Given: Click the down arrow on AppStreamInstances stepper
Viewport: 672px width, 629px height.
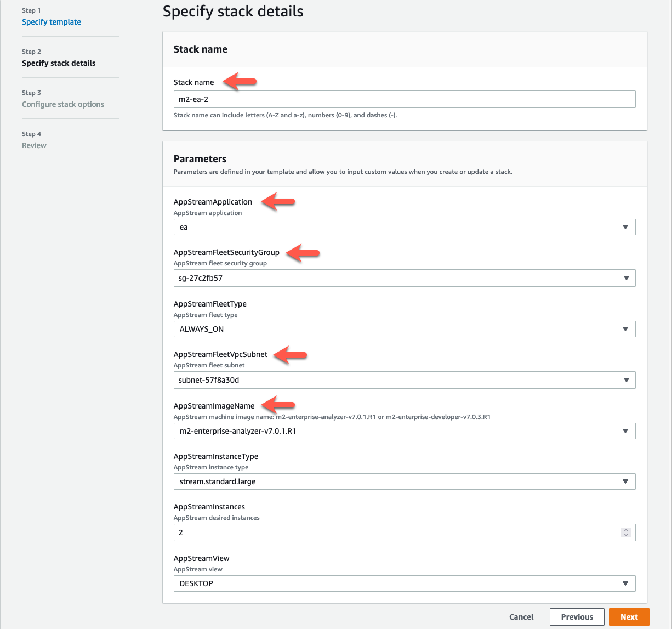Looking at the screenshot, I should click(x=625, y=535).
